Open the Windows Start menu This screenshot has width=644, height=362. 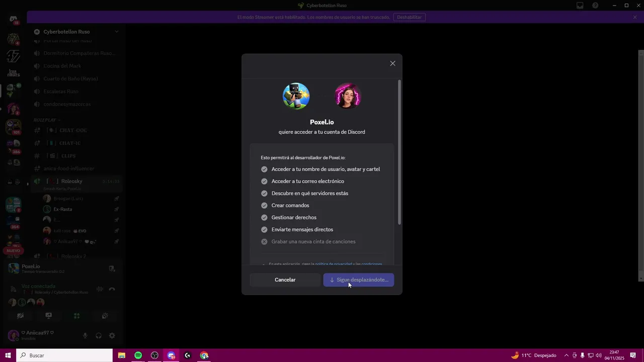pos(8,355)
